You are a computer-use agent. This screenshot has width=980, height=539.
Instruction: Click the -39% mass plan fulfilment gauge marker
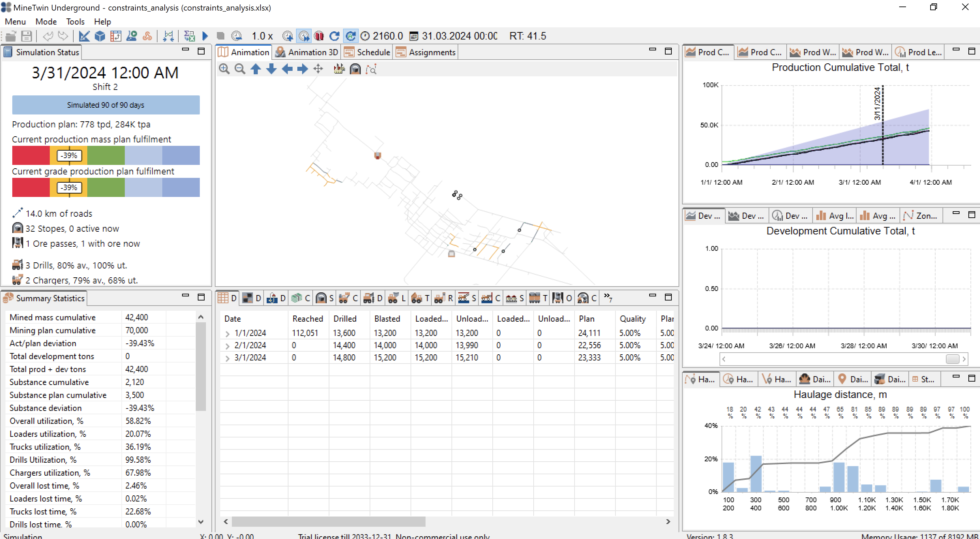click(69, 155)
